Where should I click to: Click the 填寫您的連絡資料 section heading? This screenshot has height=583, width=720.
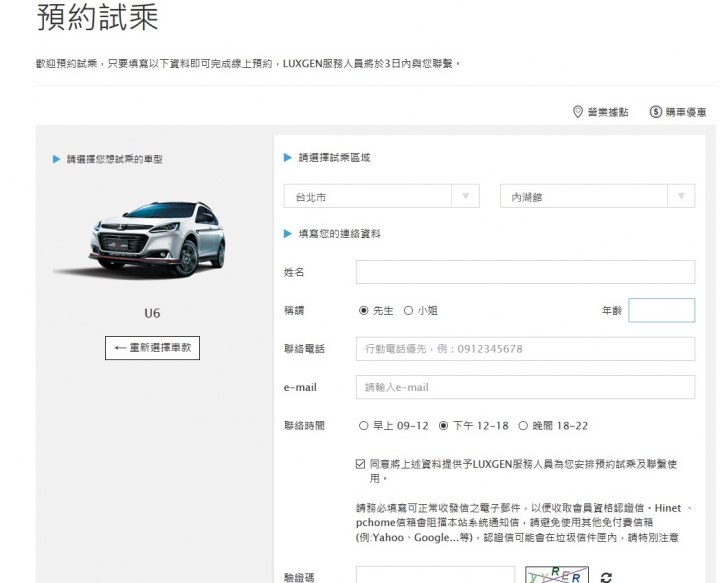[339, 234]
